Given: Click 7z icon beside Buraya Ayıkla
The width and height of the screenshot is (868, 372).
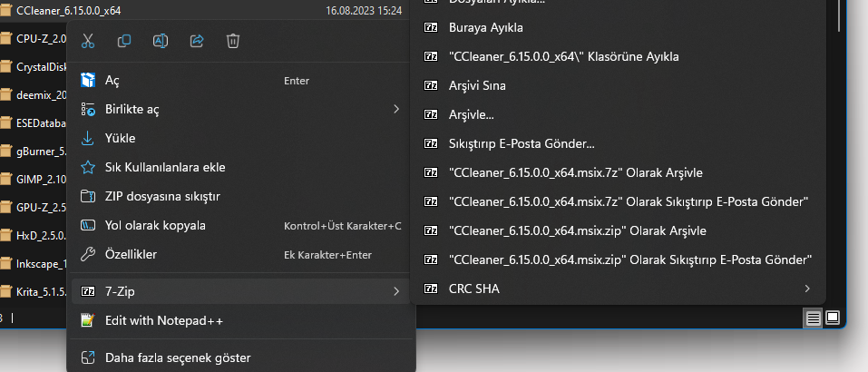Looking at the screenshot, I should [x=431, y=28].
